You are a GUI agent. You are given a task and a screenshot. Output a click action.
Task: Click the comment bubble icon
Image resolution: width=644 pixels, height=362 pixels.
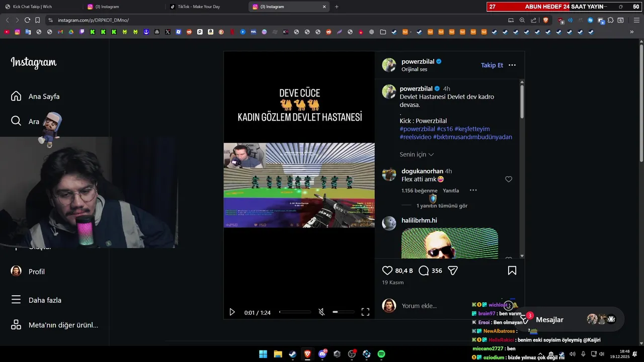click(424, 270)
